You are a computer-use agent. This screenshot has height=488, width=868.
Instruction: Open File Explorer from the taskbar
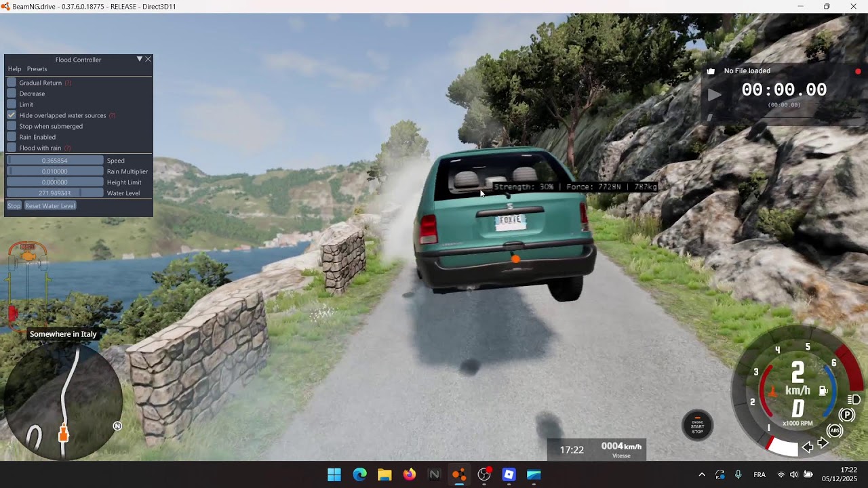[x=384, y=474]
